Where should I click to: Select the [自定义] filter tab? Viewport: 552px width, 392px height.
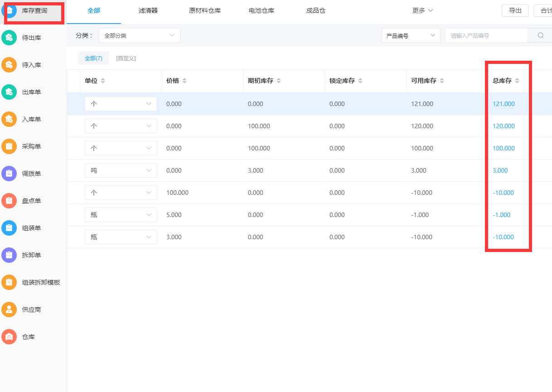[126, 58]
